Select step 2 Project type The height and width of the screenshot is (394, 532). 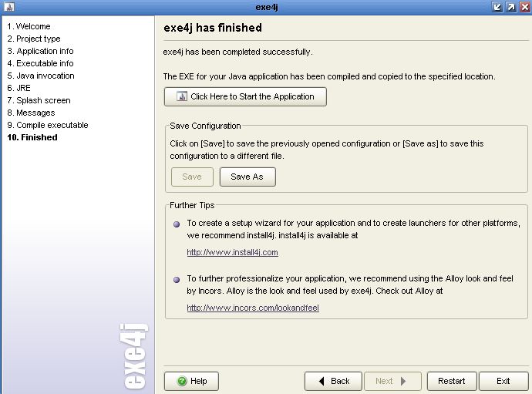[34, 39]
